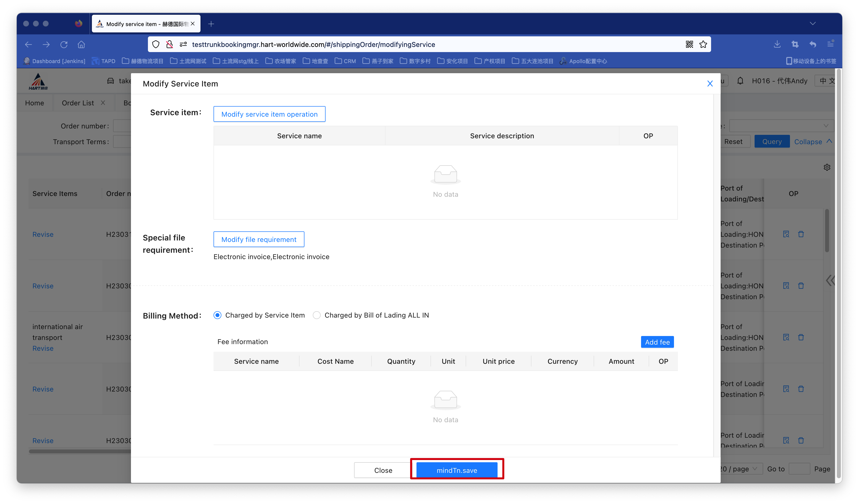Viewport: 859px width, 504px height.
Task: Click the Add fee button
Action: pyautogui.click(x=657, y=342)
